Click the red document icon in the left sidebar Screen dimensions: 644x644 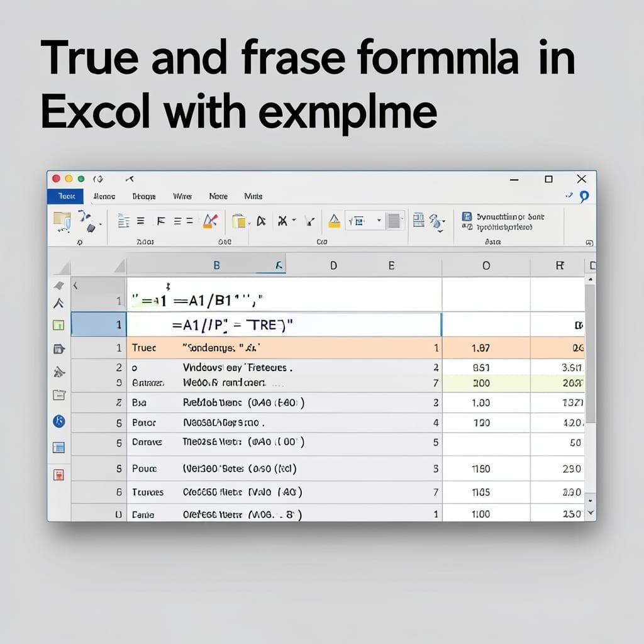tap(58, 475)
